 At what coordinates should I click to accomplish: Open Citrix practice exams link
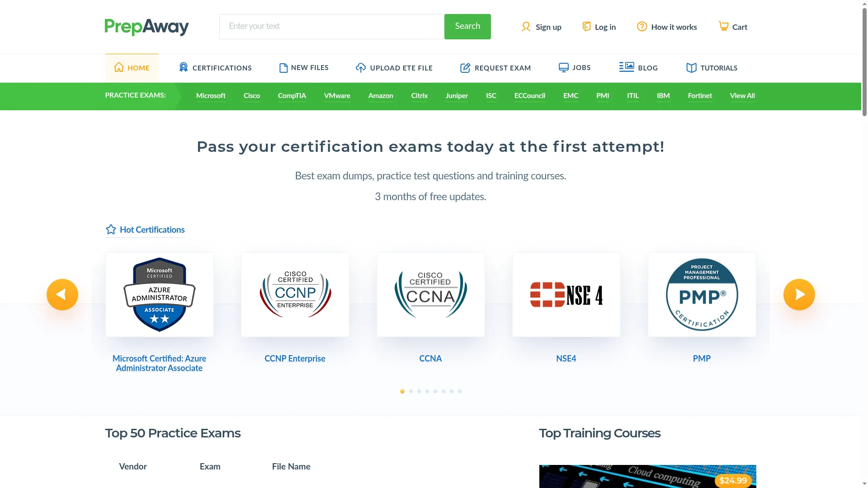coord(420,96)
